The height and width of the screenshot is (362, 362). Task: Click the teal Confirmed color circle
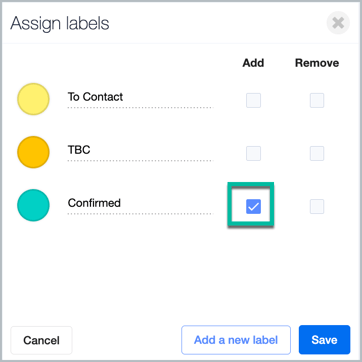(x=33, y=205)
